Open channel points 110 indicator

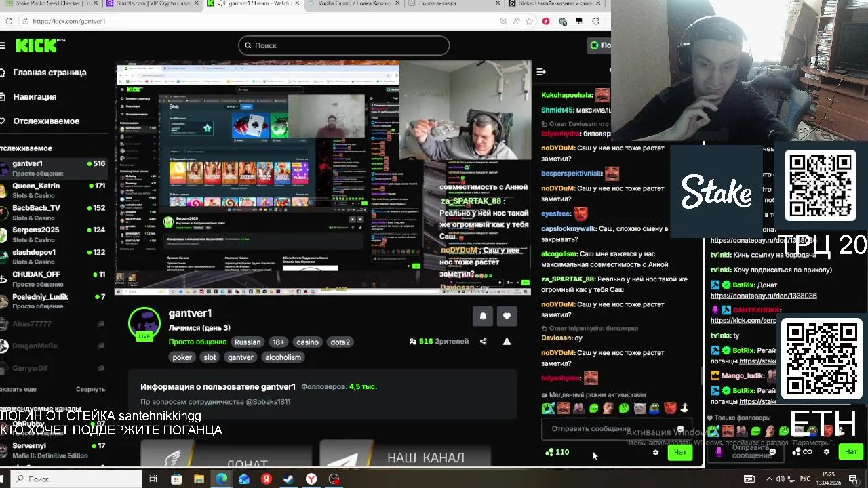pos(557,452)
